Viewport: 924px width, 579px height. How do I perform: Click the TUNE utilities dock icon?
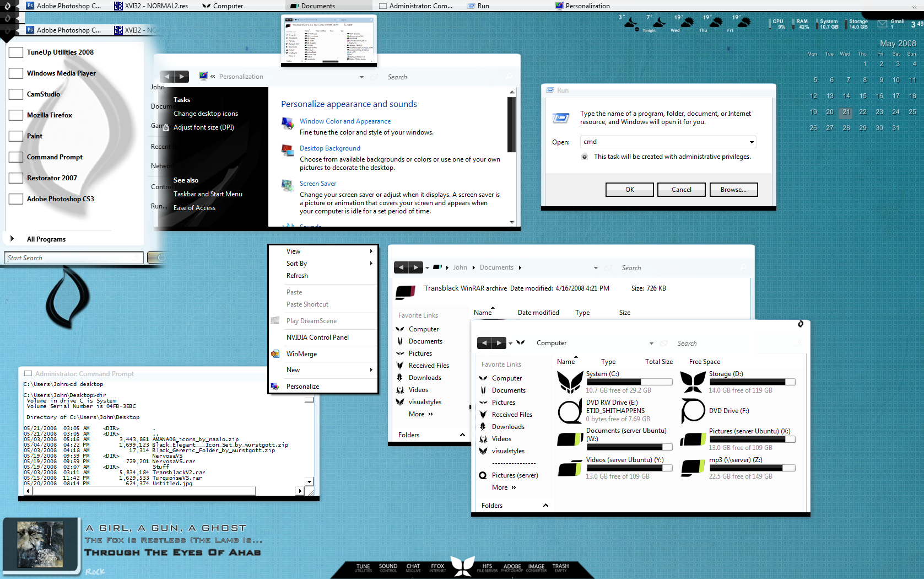tap(363, 568)
